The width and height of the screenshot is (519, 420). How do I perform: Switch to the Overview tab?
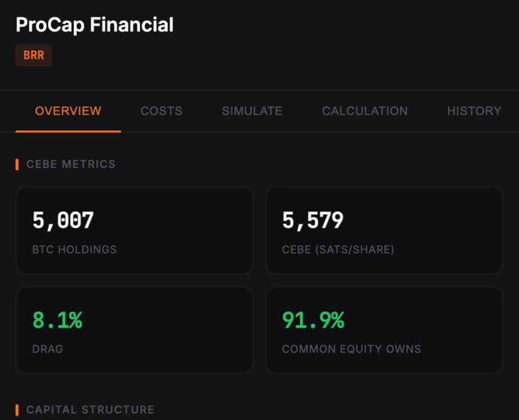(x=68, y=111)
